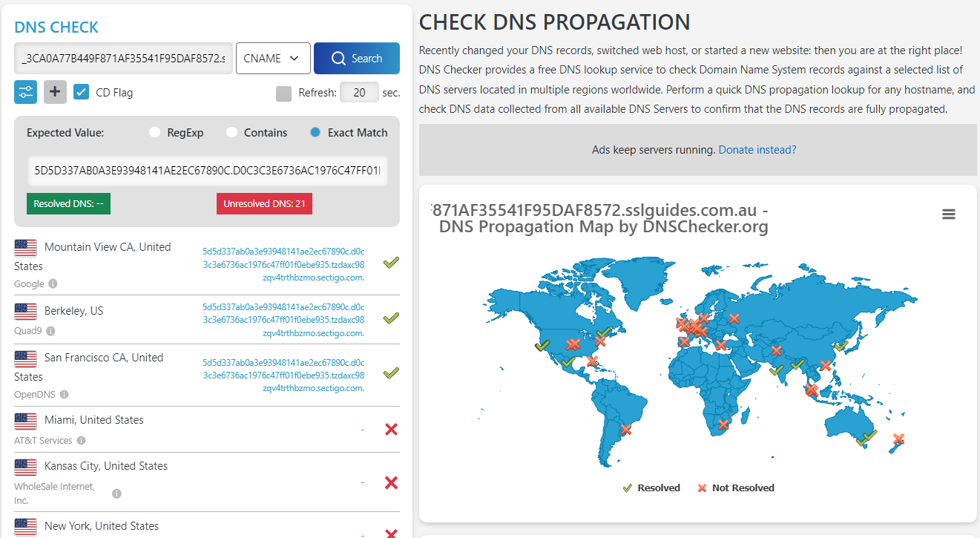
Task: Uncheck the CD Flag checkbox
Action: coord(82,92)
